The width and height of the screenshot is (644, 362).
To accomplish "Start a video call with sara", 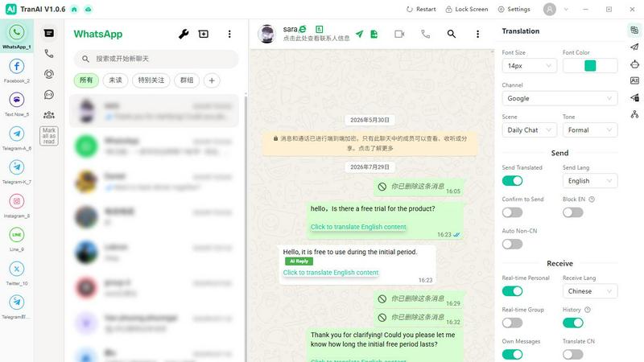I will (x=399, y=34).
